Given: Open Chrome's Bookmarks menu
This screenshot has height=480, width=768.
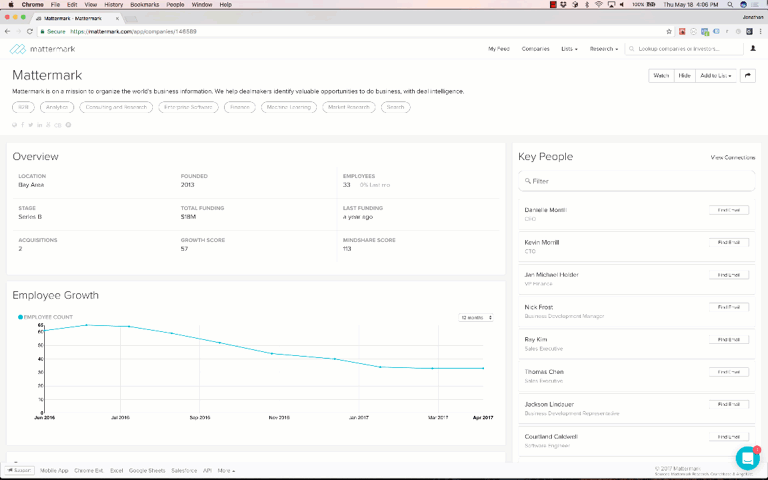Looking at the screenshot, I should point(144,4).
